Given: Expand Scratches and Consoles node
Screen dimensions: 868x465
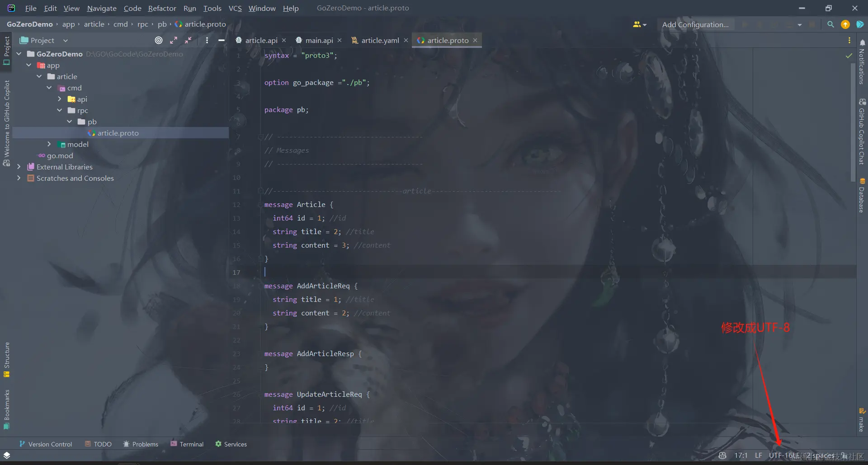Looking at the screenshot, I should click(19, 178).
